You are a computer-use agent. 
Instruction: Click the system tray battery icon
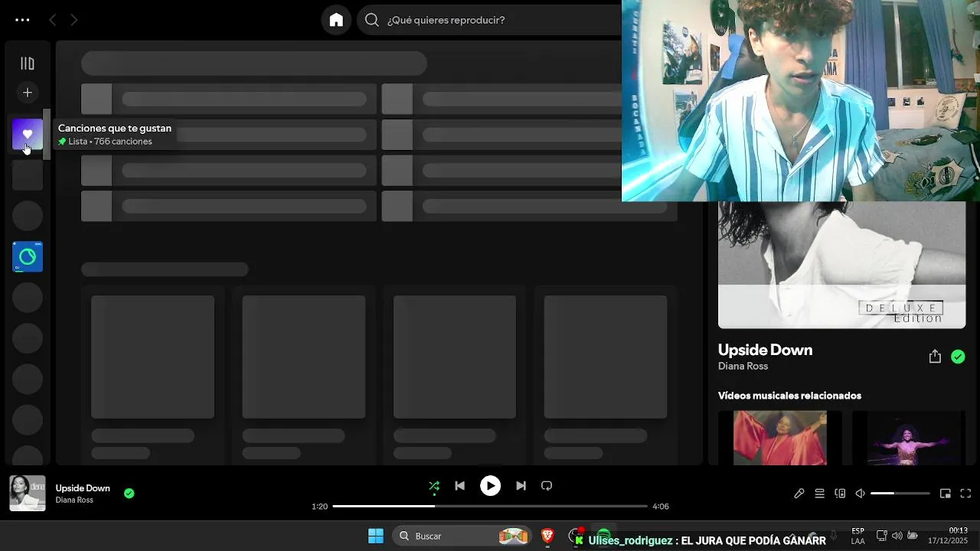913,536
